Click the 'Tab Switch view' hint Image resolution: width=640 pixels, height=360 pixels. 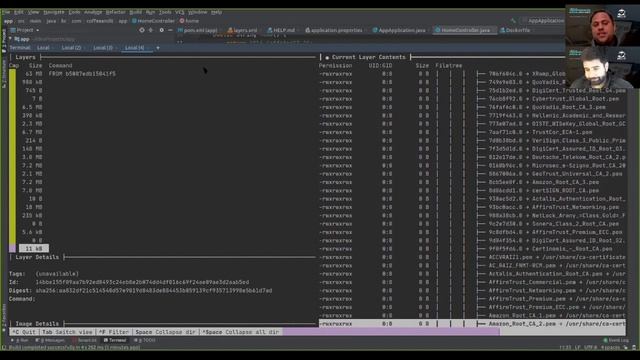click(x=67, y=332)
